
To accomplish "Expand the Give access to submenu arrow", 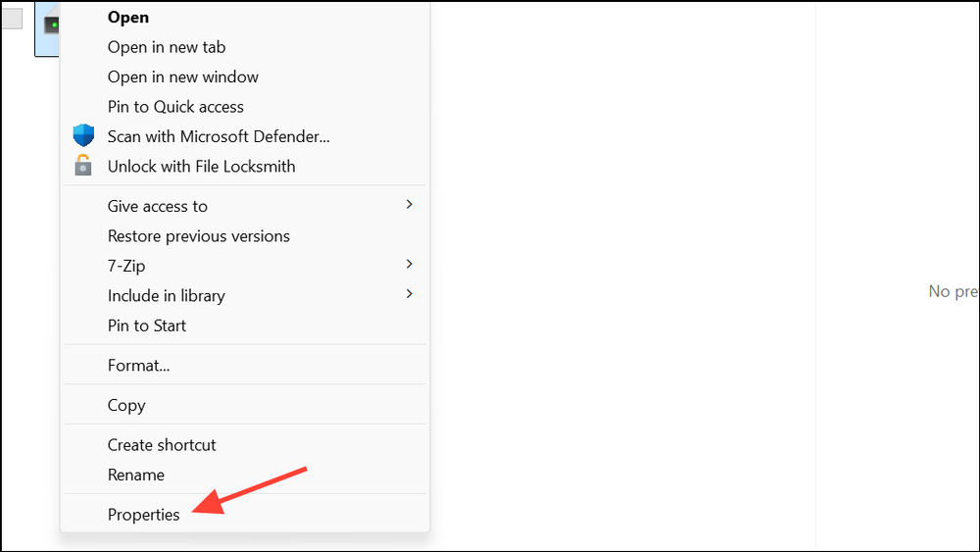I will pos(409,204).
